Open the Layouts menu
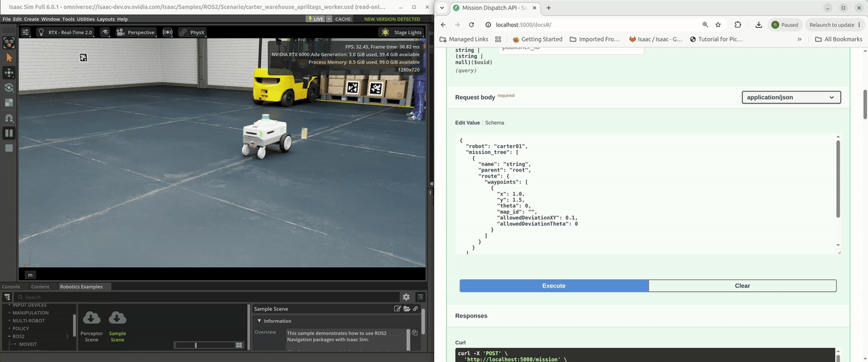Image resolution: width=868 pixels, height=362 pixels. pos(106,19)
